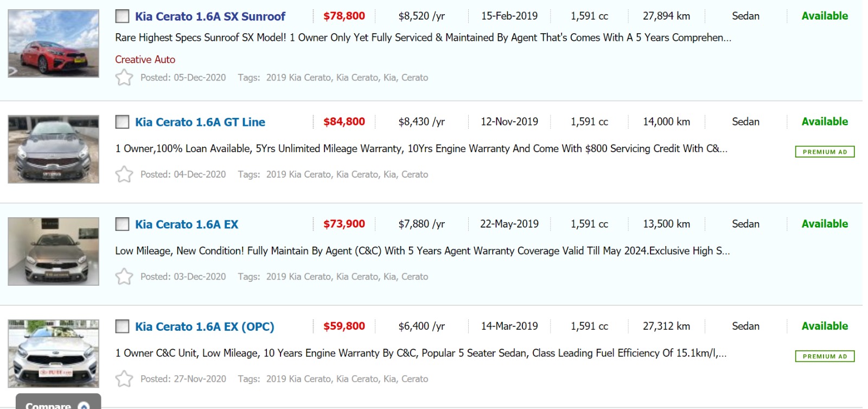This screenshot has width=868, height=409.
Task: Star the Cerato EX (OPC) listing
Action: tap(124, 379)
